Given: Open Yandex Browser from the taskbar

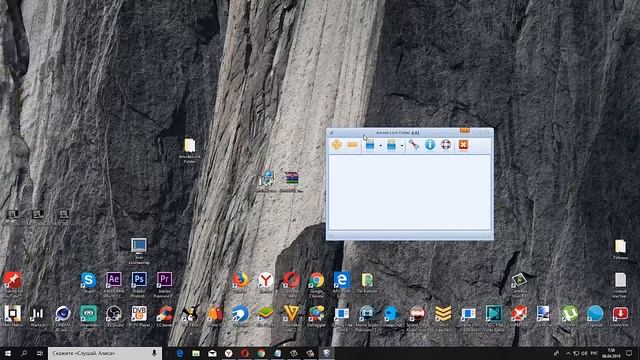Looking at the screenshot, I should pos(229,353).
